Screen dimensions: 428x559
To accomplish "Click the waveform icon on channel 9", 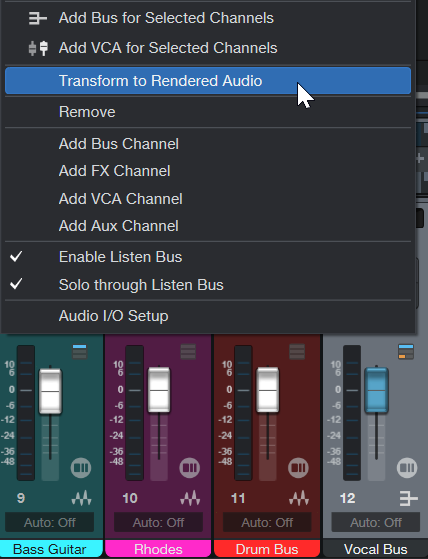I will 81,498.
